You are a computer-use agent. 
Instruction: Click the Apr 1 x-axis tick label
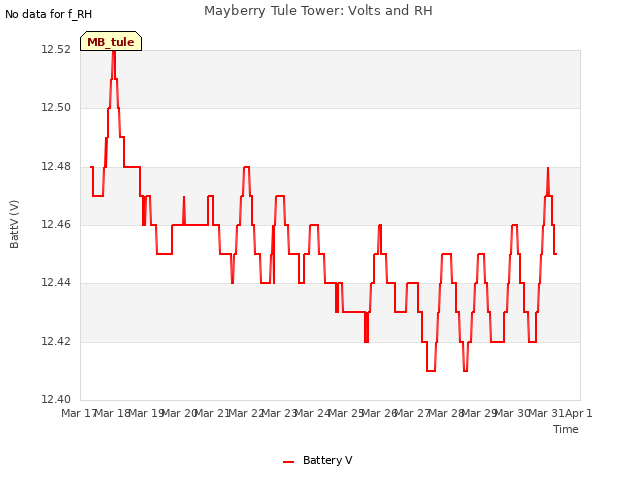[x=579, y=413]
